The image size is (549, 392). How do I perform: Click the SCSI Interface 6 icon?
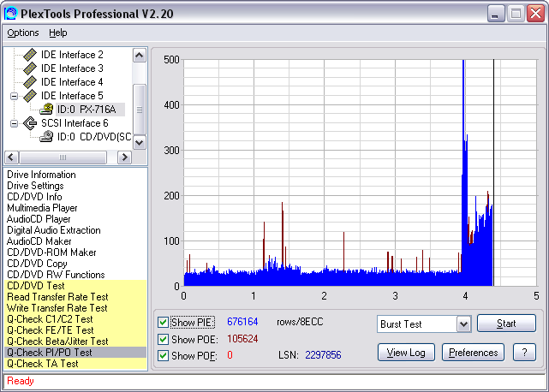pyautogui.click(x=30, y=123)
